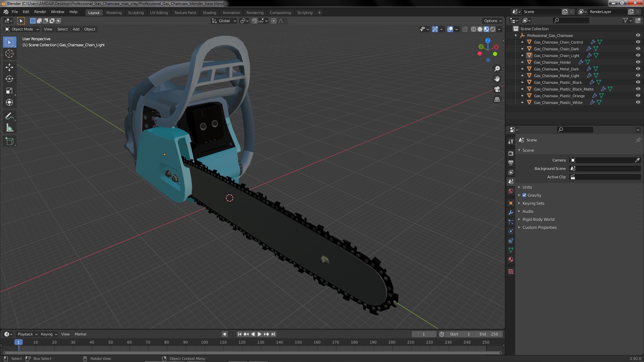644x362 pixels.
Task: Toggle timeline auto keying record button
Action: click(x=224, y=334)
